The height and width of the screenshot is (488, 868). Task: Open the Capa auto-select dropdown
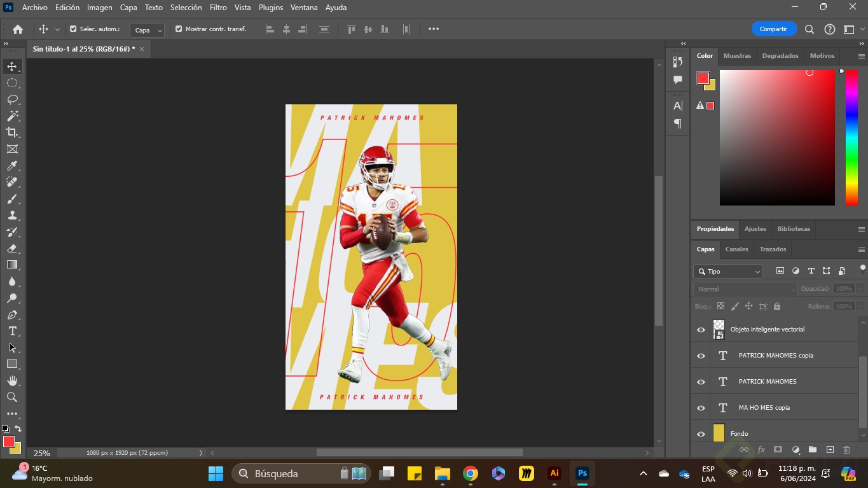pyautogui.click(x=147, y=30)
